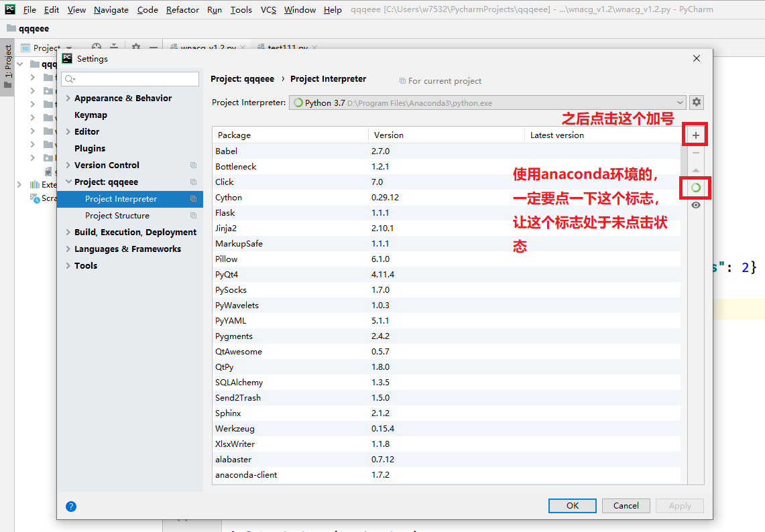Viewport: 765px width, 532px height.
Task: Click the plus icon to install a package
Action: (696, 135)
